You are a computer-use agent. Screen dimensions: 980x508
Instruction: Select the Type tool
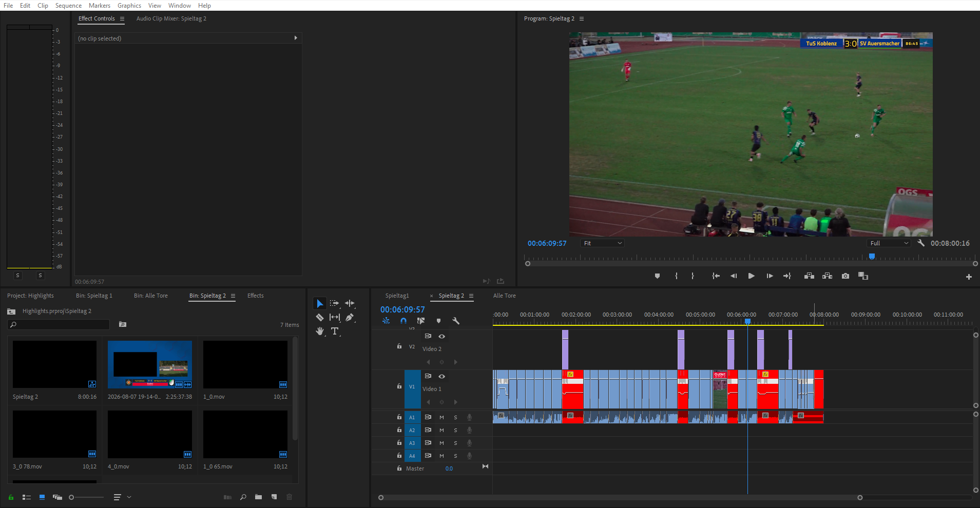(x=335, y=331)
